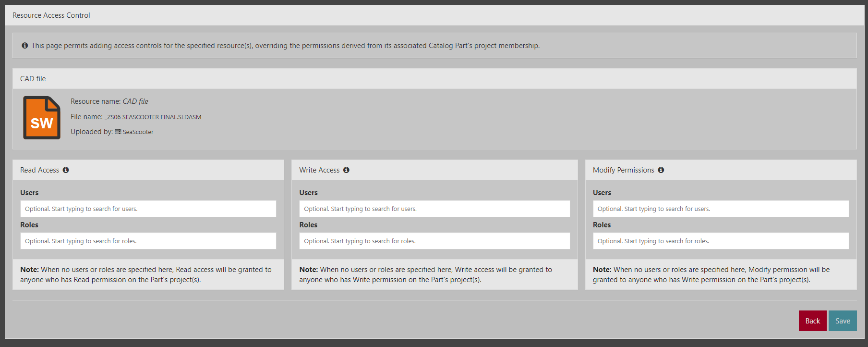Click the Resource Access Control header
This screenshot has height=347, width=868.
[51, 15]
